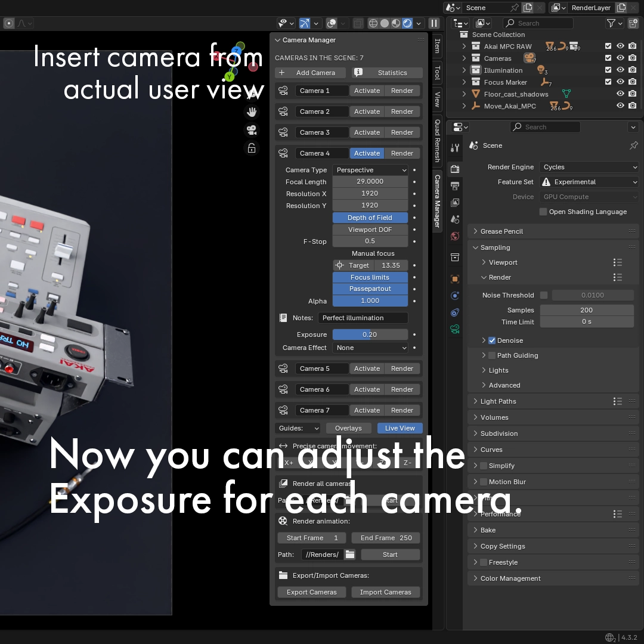Open the Physics properties tab
This screenshot has height=644, width=644.
tap(454, 296)
